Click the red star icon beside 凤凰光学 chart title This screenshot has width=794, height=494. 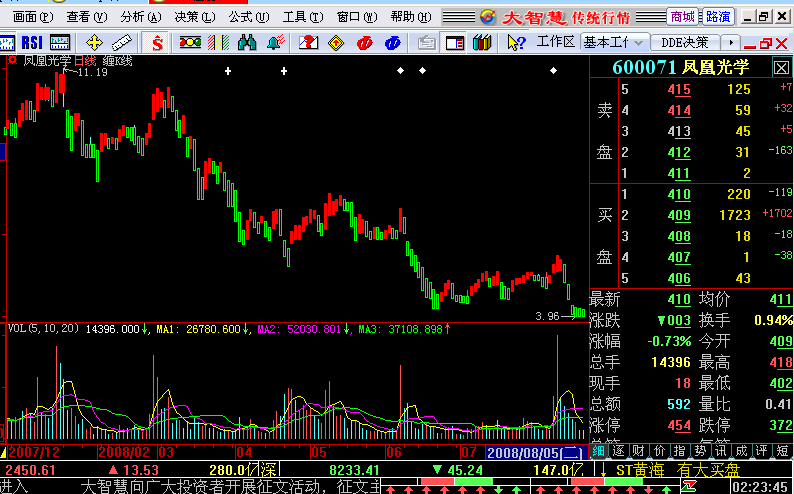coord(12,61)
